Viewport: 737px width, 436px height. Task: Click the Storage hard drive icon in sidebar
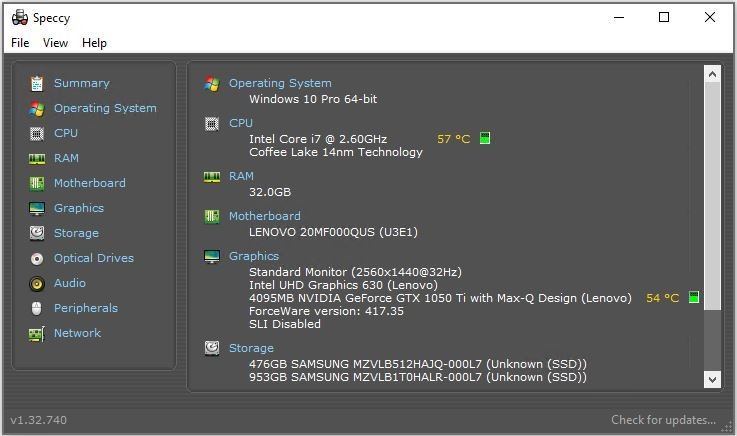click(37, 233)
